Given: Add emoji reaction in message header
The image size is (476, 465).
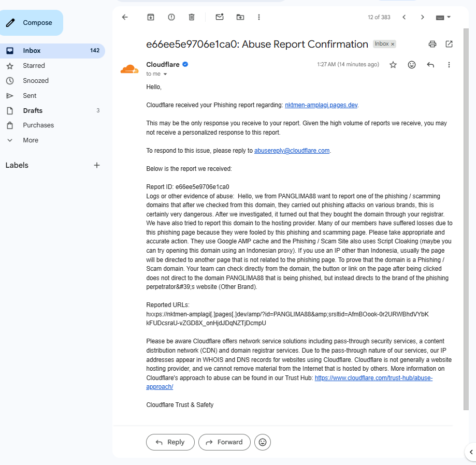Looking at the screenshot, I should (412, 65).
